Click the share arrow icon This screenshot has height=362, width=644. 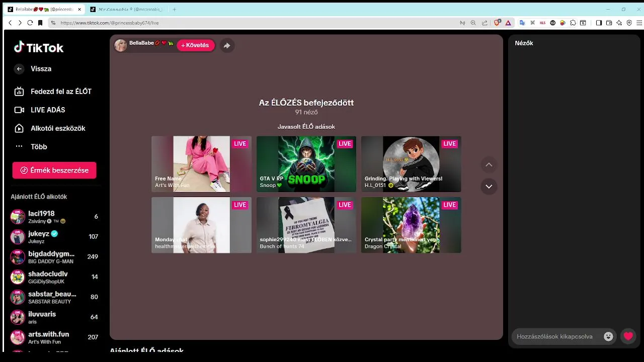(227, 46)
